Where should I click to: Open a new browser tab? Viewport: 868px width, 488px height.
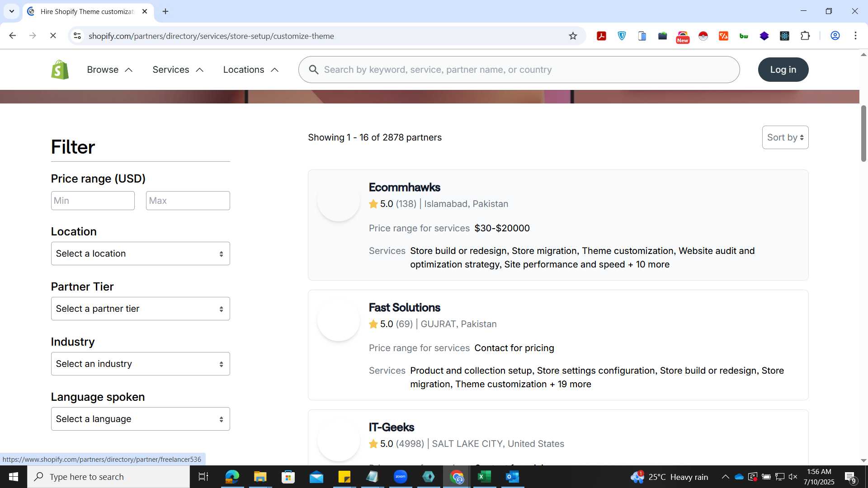click(x=165, y=11)
